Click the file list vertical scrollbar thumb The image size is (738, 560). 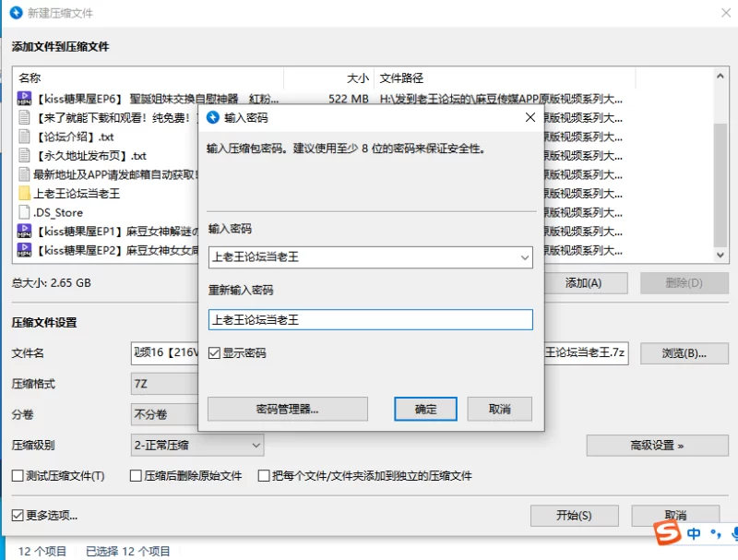(720, 185)
